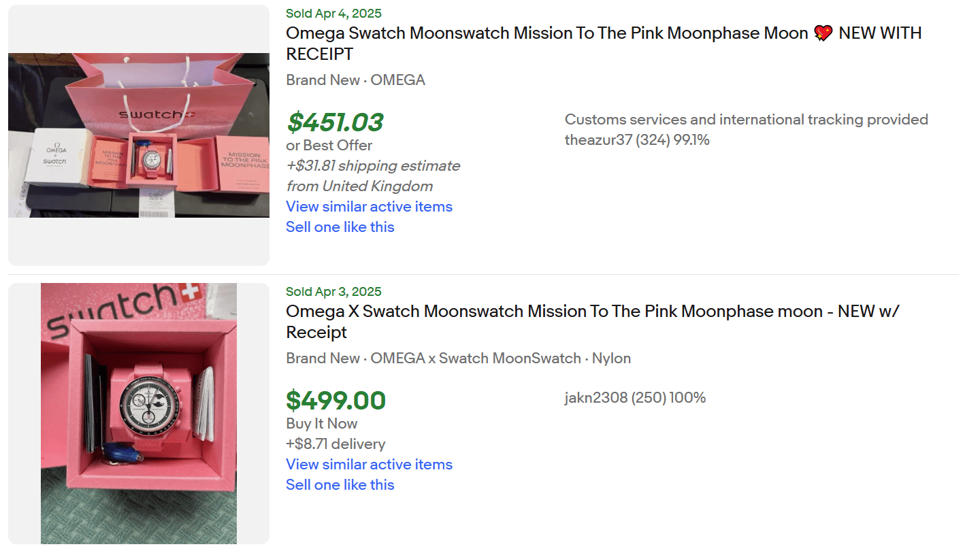Click 'Sell one like this' under $499.00 listing

click(340, 485)
